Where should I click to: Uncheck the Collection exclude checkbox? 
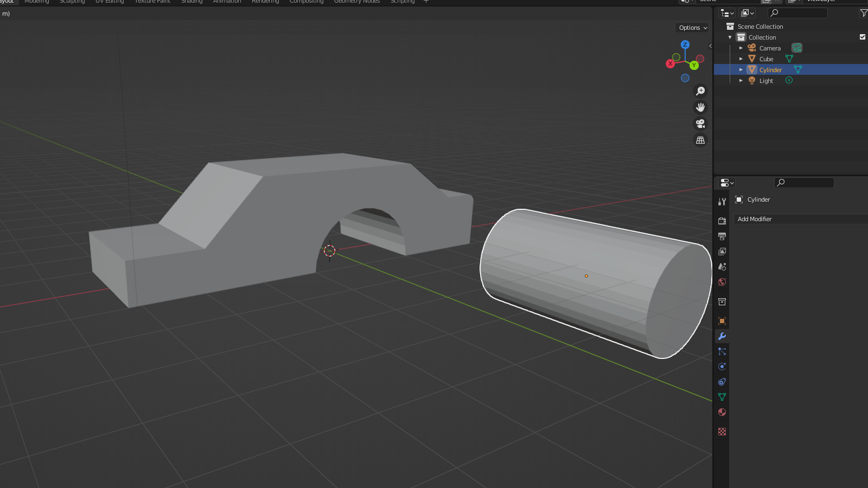(863, 37)
